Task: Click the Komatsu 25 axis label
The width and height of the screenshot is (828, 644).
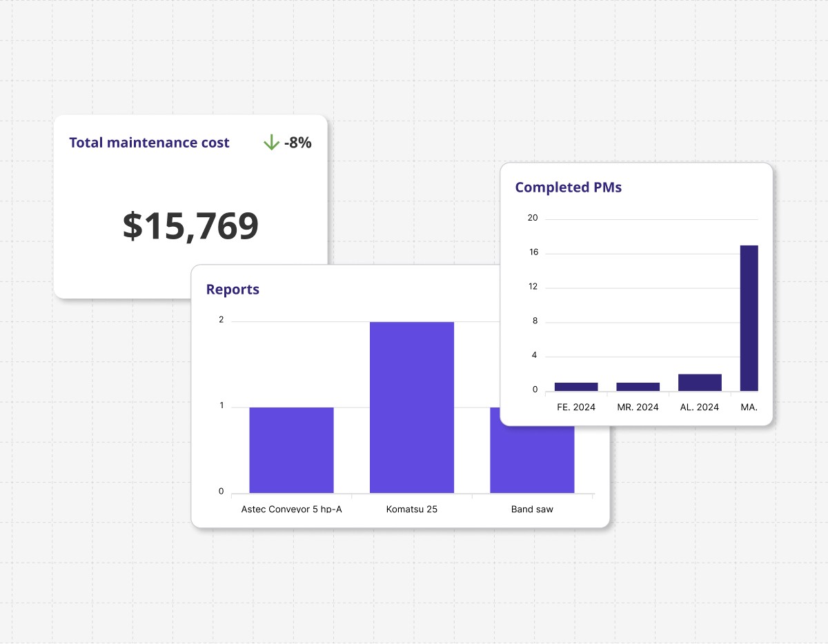Action: pyautogui.click(x=412, y=509)
